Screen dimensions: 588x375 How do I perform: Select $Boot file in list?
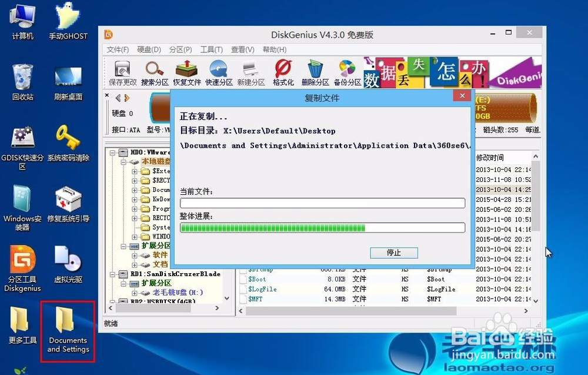click(x=257, y=279)
